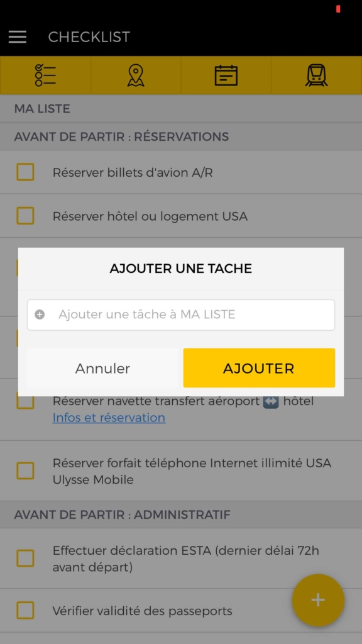
Task: Select the Réserver navette transfert aéroport task text
Action: (x=182, y=401)
